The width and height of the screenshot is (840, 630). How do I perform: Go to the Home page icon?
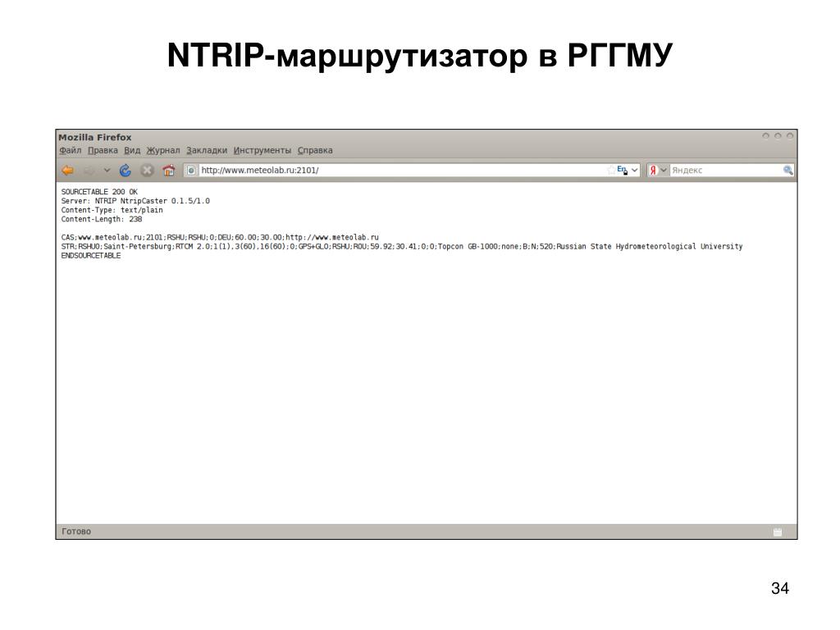[x=169, y=171]
